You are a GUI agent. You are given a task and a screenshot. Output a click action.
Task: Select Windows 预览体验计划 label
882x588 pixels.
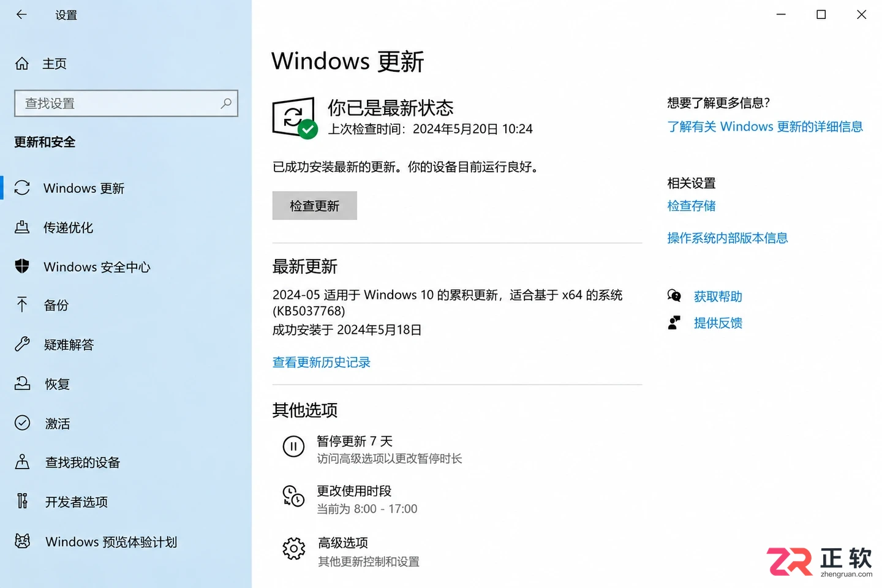[111, 541]
